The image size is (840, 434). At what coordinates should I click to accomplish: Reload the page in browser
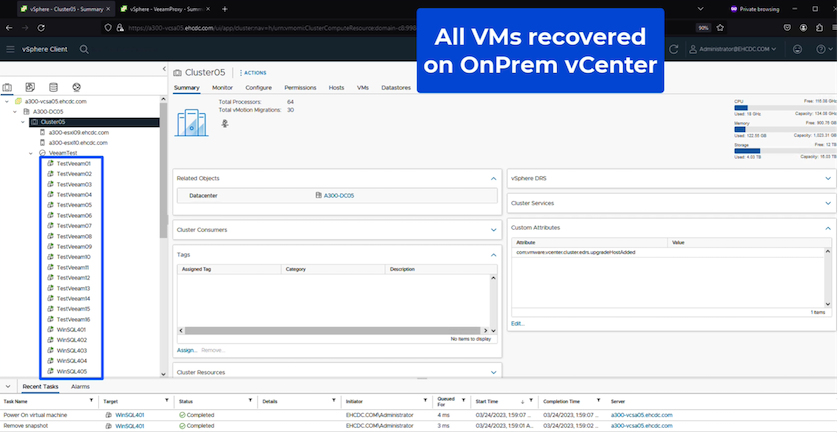pos(41,28)
